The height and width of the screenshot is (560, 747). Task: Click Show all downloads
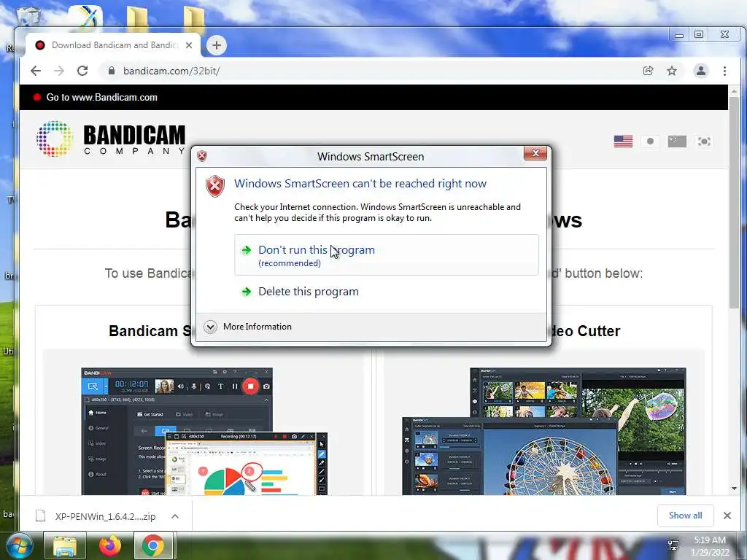685,516
